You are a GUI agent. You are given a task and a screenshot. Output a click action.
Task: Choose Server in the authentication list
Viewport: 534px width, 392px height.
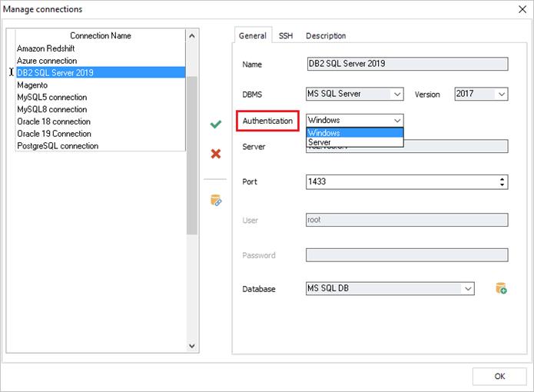click(x=354, y=142)
